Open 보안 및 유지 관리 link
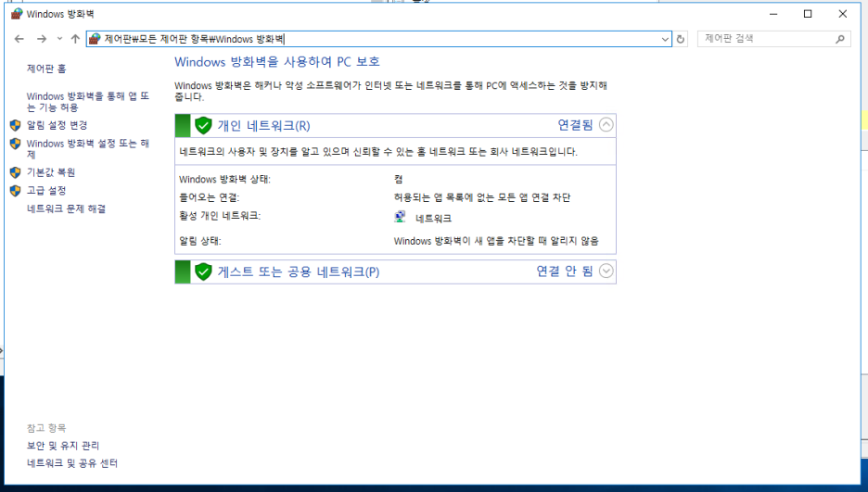868x492 pixels. 63,446
